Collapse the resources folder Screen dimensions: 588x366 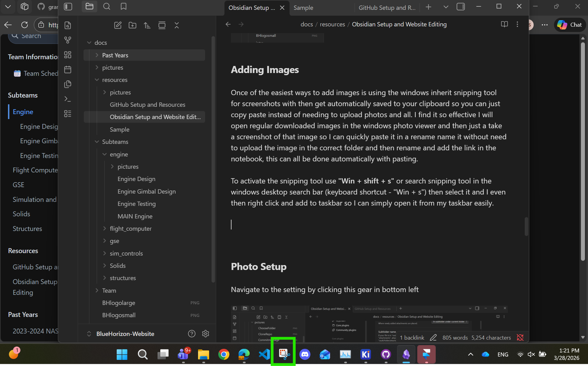(x=97, y=80)
